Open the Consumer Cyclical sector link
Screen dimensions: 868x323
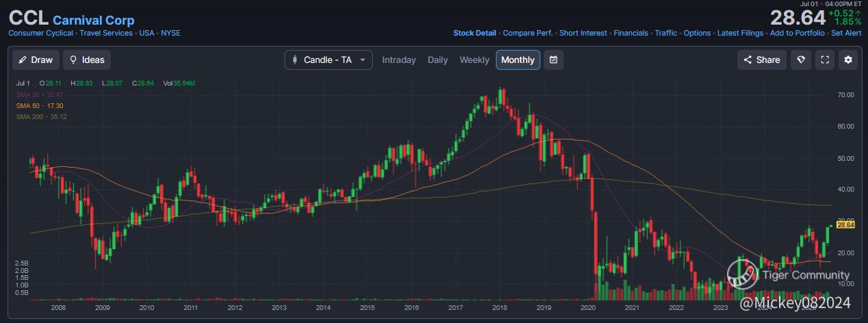[40, 33]
